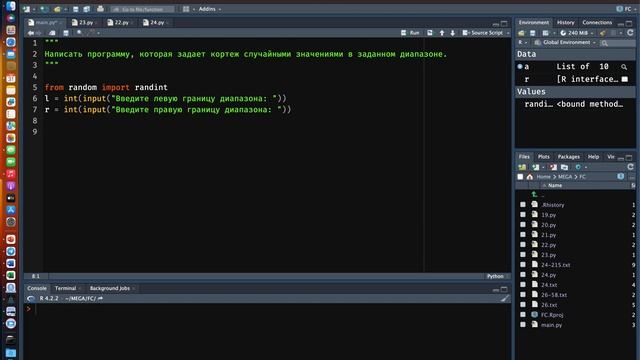
Task: Click the Delete file icon in Files pane
Action: (553, 167)
